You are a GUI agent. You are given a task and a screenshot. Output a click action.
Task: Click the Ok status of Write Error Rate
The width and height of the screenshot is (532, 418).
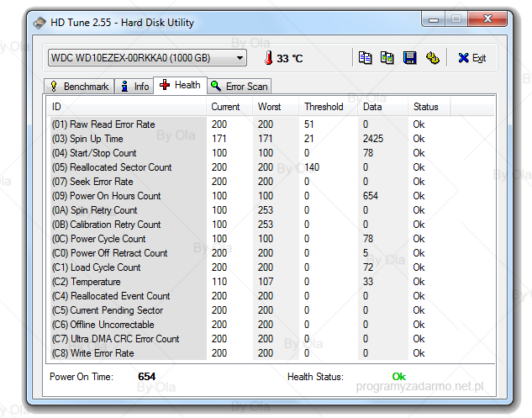click(x=419, y=353)
